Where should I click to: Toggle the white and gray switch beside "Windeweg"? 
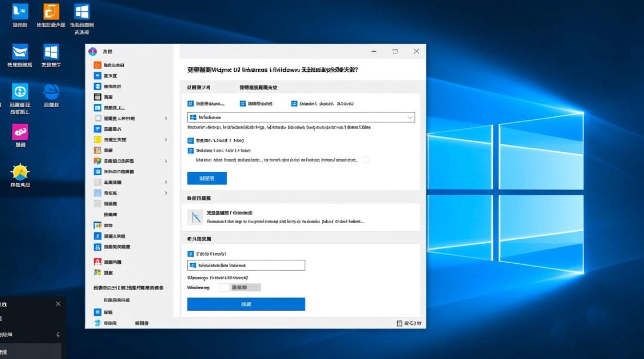(240, 287)
